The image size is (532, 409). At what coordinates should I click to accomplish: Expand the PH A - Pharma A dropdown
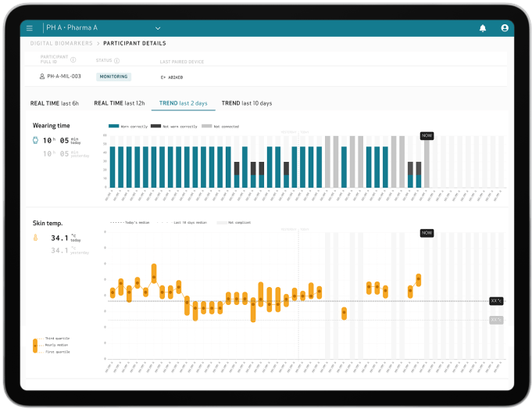tap(158, 28)
